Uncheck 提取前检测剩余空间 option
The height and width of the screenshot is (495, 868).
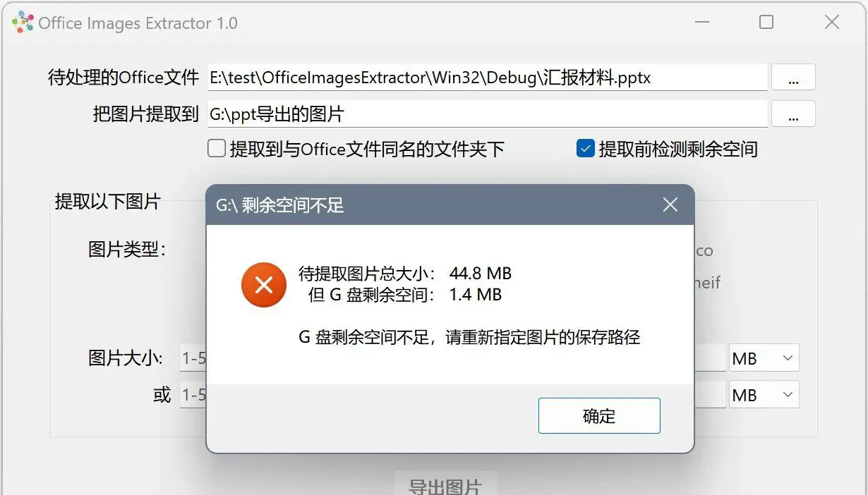tap(586, 149)
